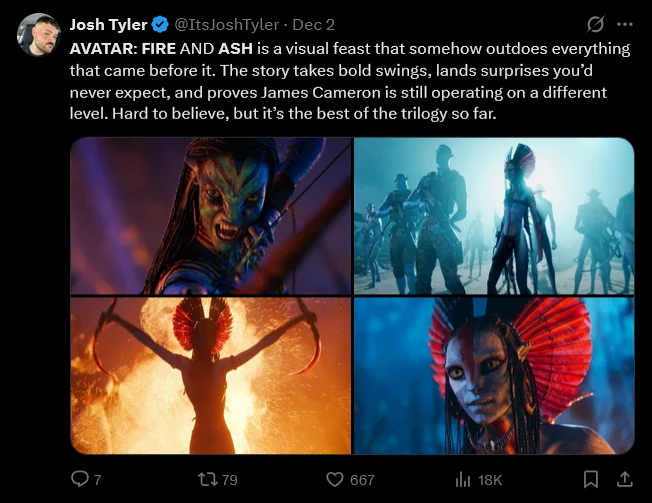The image size is (652, 503).
Task: Open Josh Tyler's profile picture
Action: [38, 33]
